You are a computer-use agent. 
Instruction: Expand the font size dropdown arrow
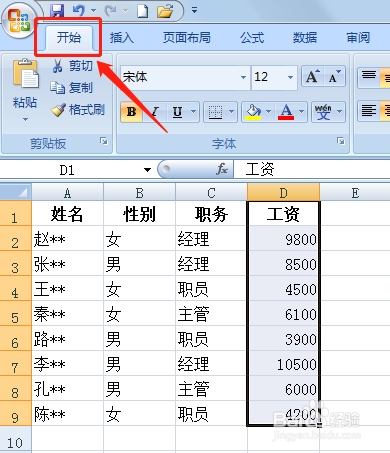pyautogui.click(x=291, y=77)
